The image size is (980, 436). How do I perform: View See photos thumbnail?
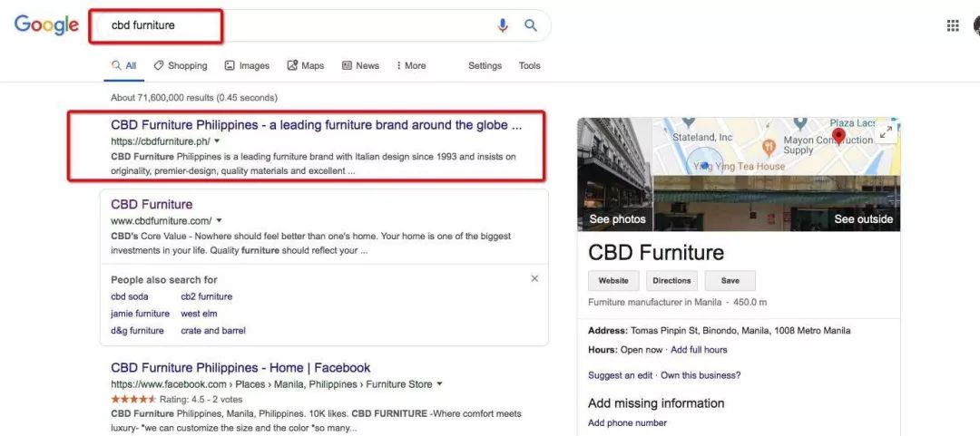point(615,174)
